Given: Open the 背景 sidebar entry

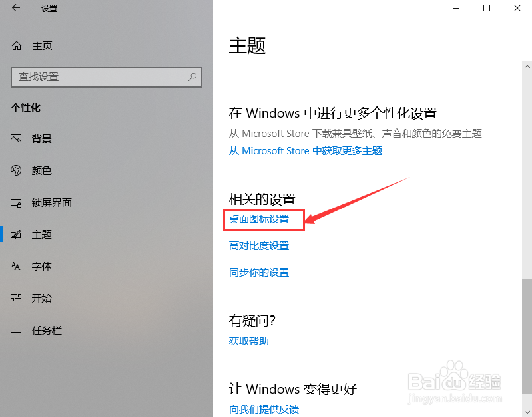Looking at the screenshot, I should [107, 138].
